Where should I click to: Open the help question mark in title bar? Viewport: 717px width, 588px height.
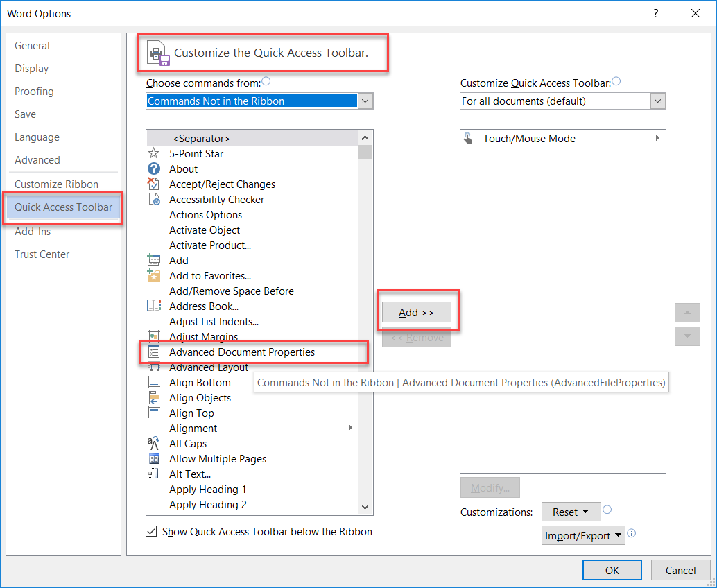click(x=656, y=13)
